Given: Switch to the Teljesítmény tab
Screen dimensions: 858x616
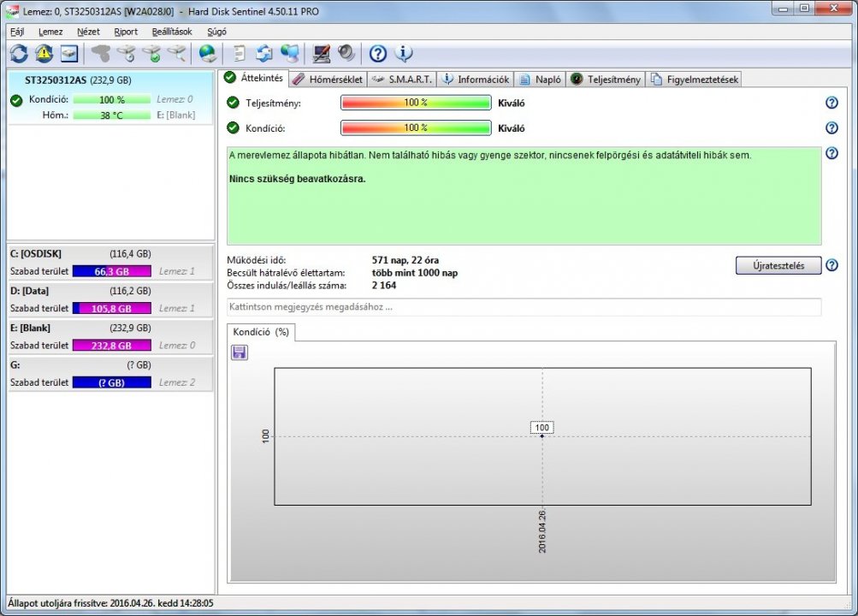Looking at the screenshot, I should (x=605, y=80).
